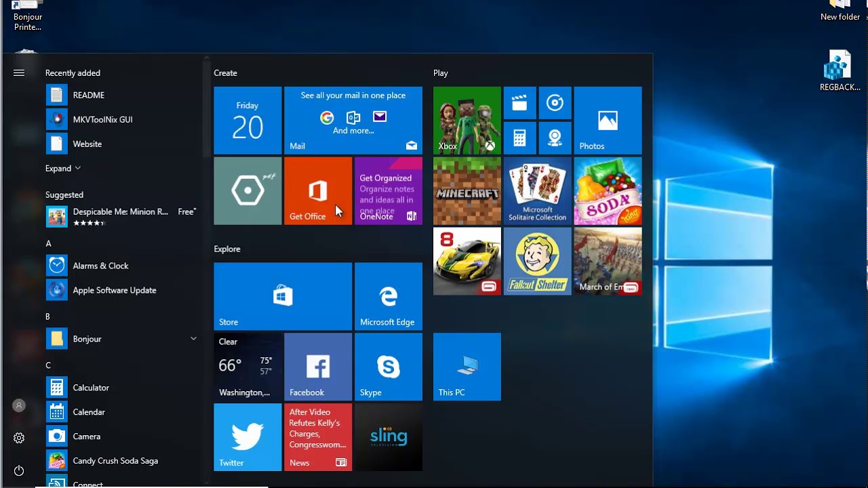The height and width of the screenshot is (488, 868).
Task: Open Camera from the app list
Action: click(122, 436)
